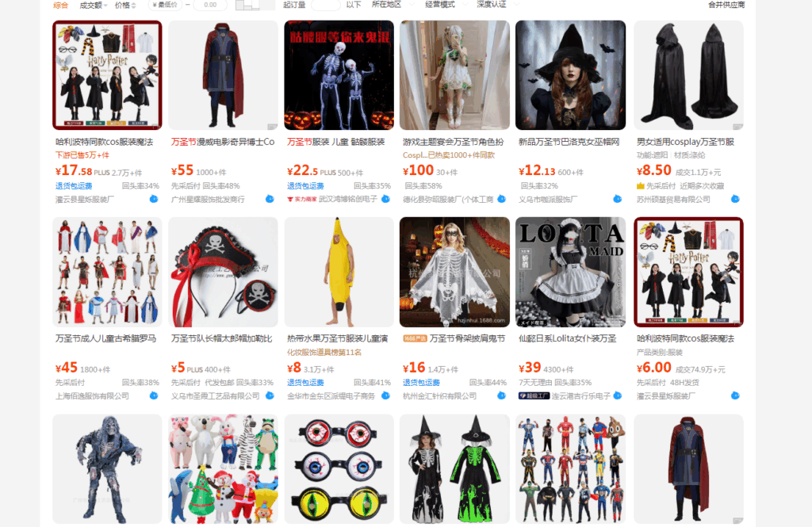Click chat icon beside 灌云县星烁服装厂 in first row
Screen dimensions: 812x527
(154, 199)
